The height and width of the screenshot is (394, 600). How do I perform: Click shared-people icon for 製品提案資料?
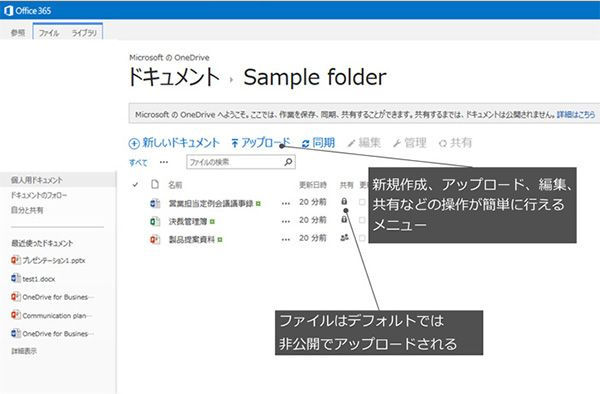click(x=344, y=238)
